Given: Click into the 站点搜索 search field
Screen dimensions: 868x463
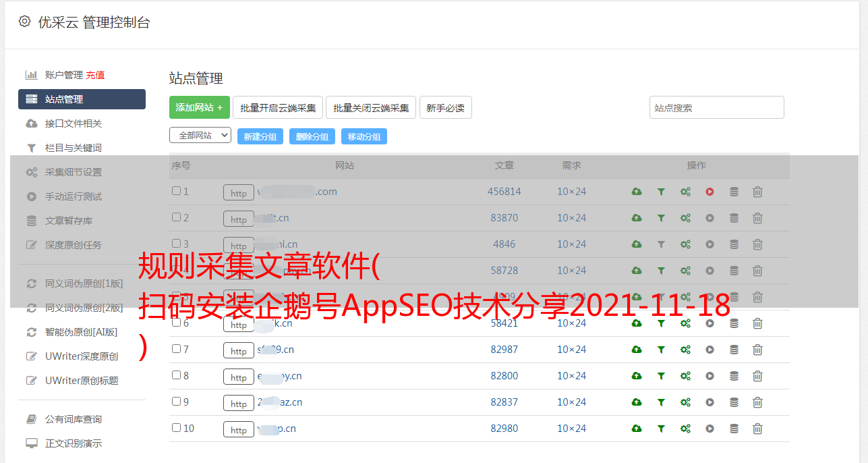Looking at the screenshot, I should point(716,107).
